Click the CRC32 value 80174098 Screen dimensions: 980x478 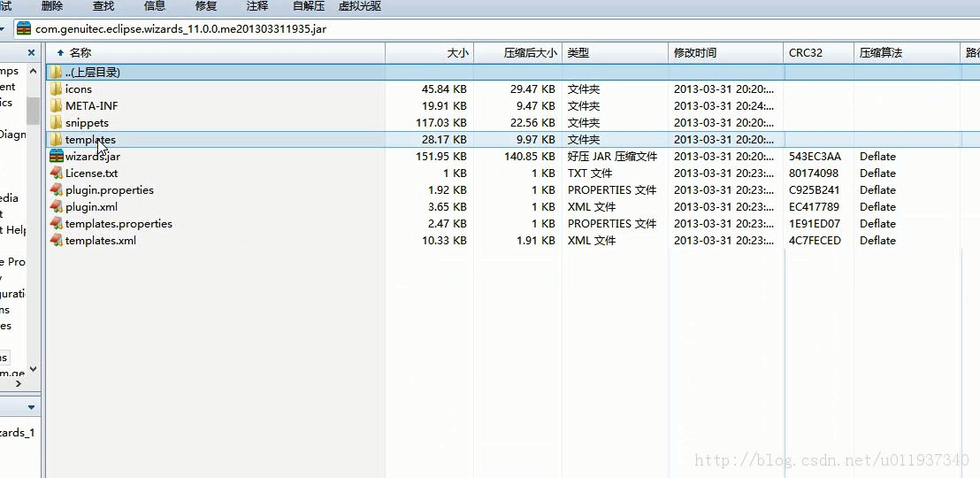click(814, 173)
